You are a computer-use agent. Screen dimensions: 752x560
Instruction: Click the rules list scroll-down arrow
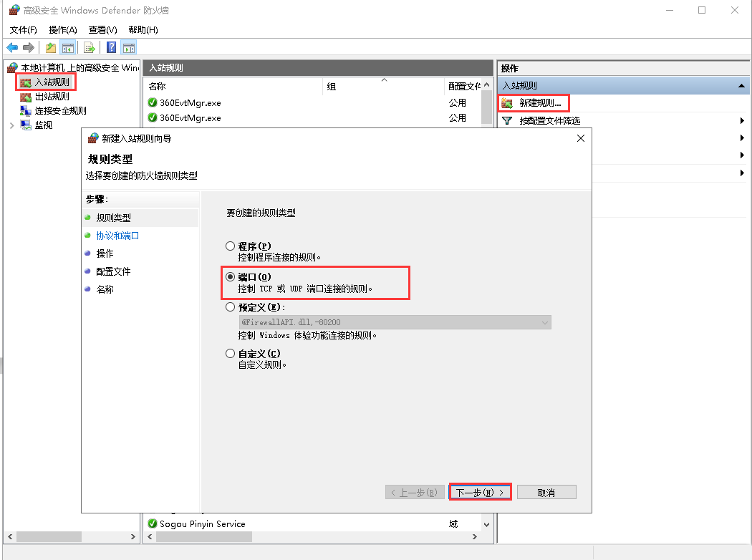tap(487, 524)
